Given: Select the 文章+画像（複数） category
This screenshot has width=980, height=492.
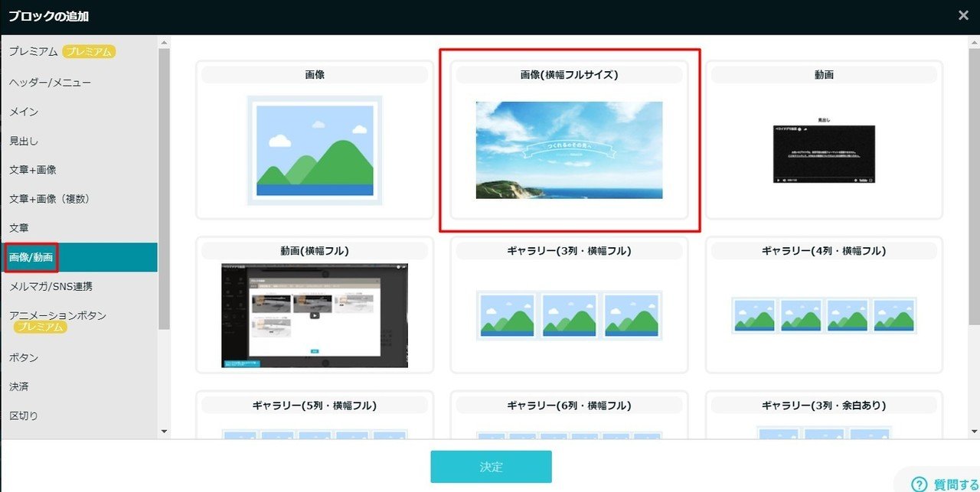Looking at the screenshot, I should coord(79,199).
